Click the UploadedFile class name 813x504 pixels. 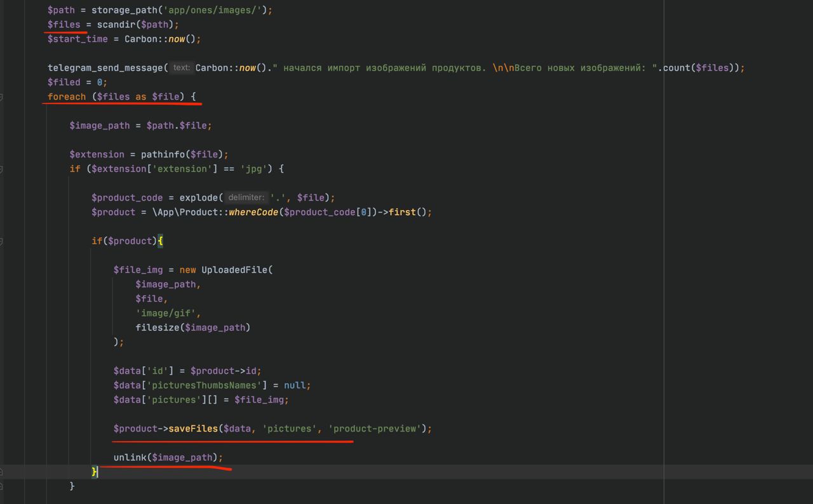click(234, 270)
